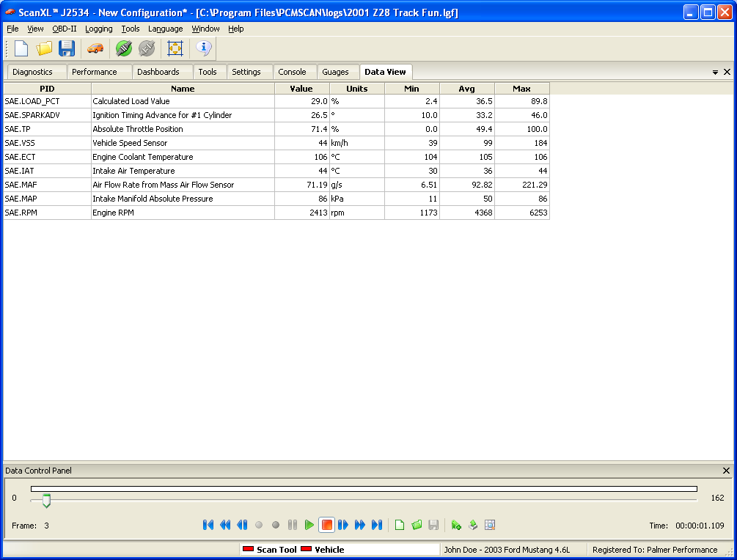
Task: Select the Data View tab
Action: coord(386,72)
